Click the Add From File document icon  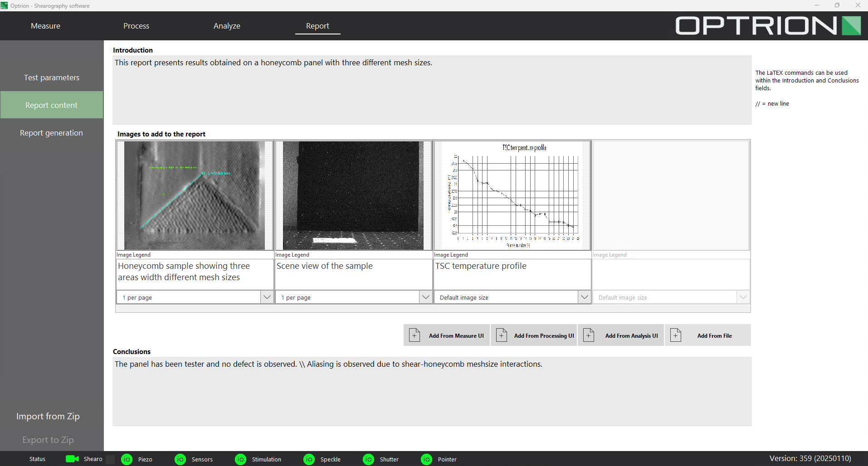coord(676,335)
